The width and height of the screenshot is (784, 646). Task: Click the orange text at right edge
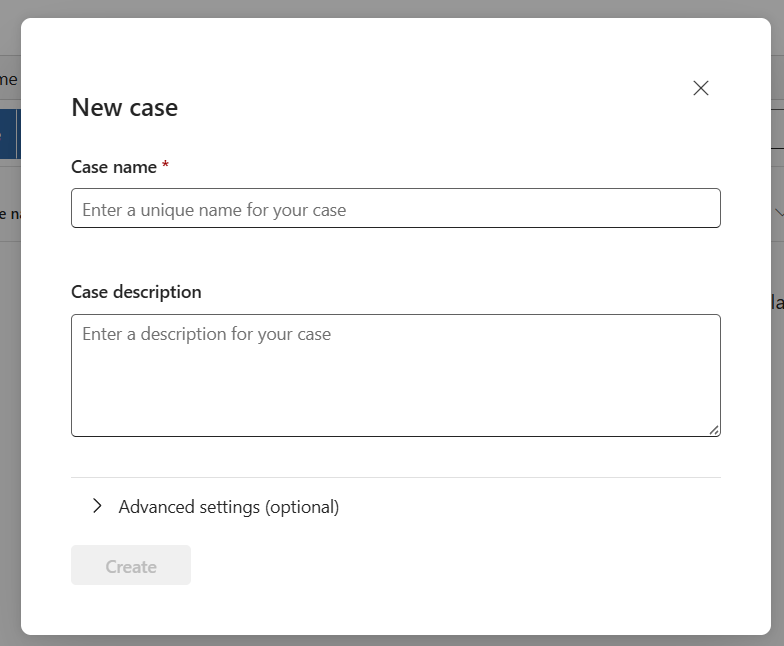pos(777,302)
